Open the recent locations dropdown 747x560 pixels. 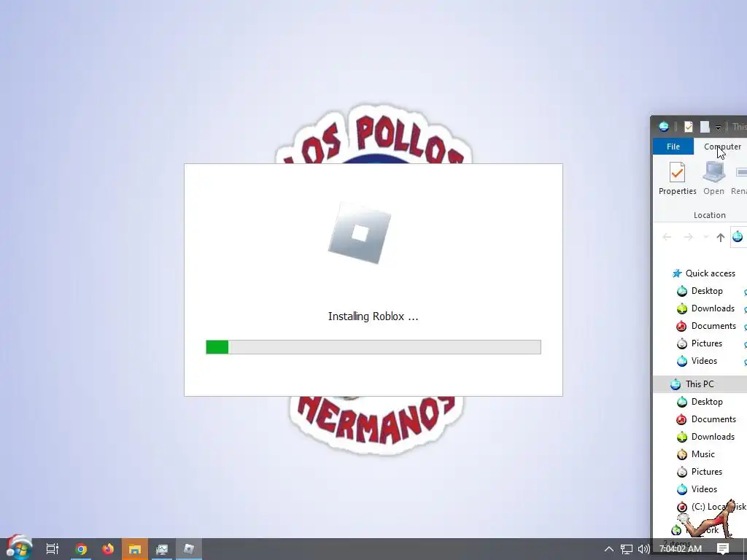[706, 237]
